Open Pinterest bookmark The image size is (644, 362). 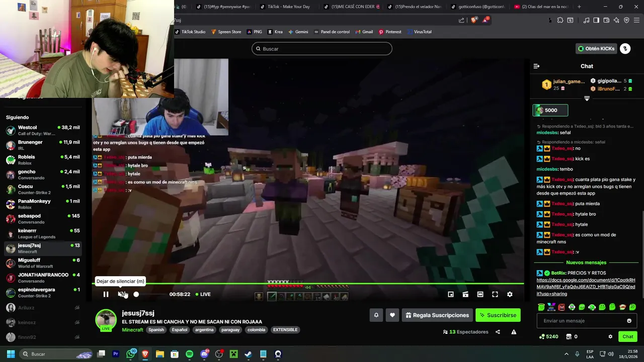[x=390, y=32]
